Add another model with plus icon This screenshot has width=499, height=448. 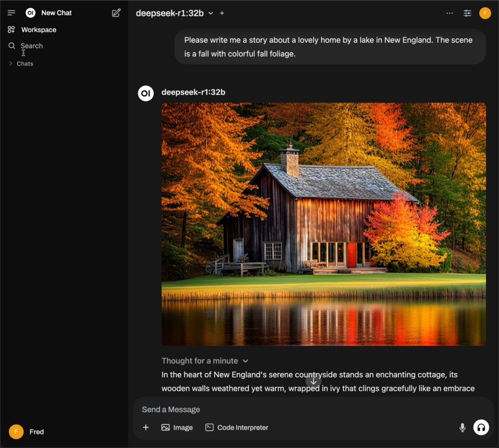(x=222, y=13)
